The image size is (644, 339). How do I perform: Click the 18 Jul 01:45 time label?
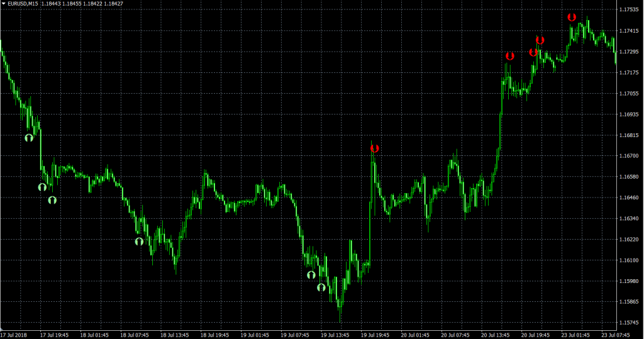click(x=94, y=335)
